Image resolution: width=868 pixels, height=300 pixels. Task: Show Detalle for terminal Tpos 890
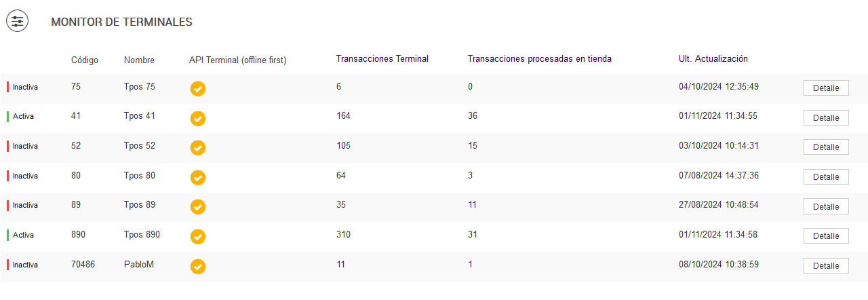coord(825,236)
